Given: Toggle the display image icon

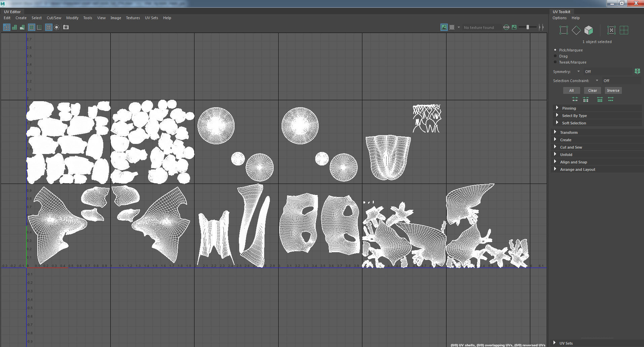Looking at the screenshot, I should tap(444, 27).
